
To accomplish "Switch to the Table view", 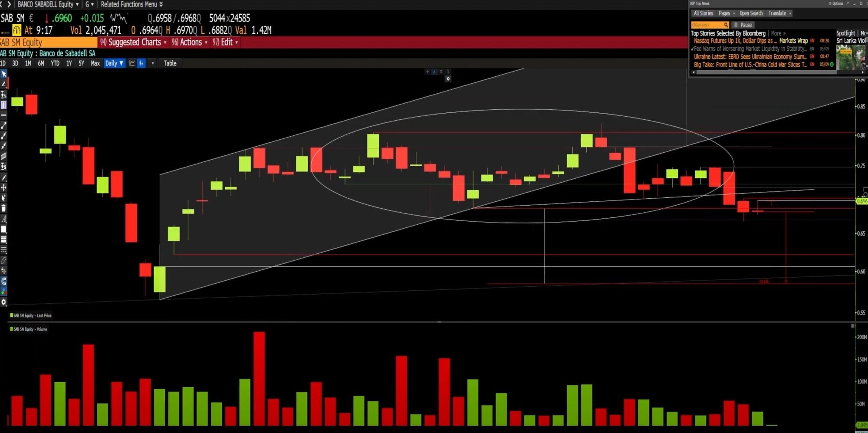I will click(170, 63).
